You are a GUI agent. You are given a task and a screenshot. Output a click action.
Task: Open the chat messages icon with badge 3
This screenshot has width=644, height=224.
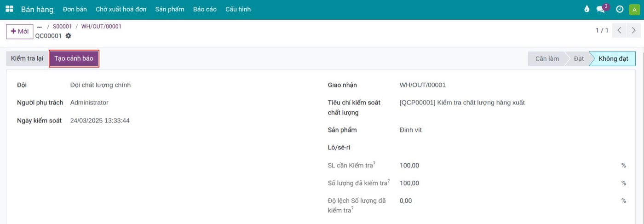point(602,9)
